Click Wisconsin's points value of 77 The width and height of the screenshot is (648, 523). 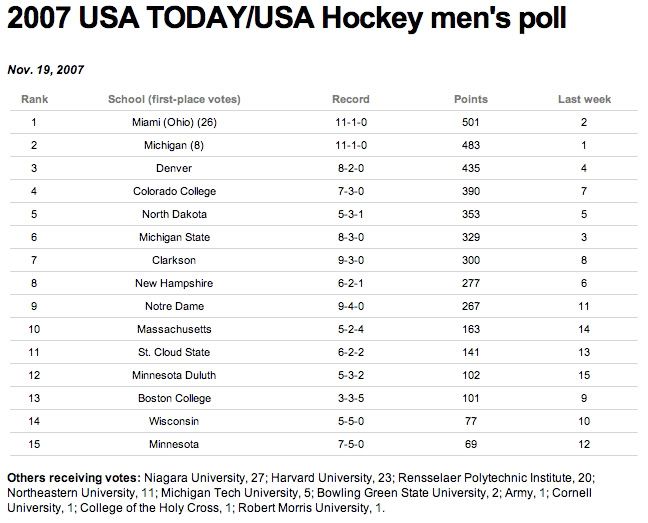[x=471, y=421]
